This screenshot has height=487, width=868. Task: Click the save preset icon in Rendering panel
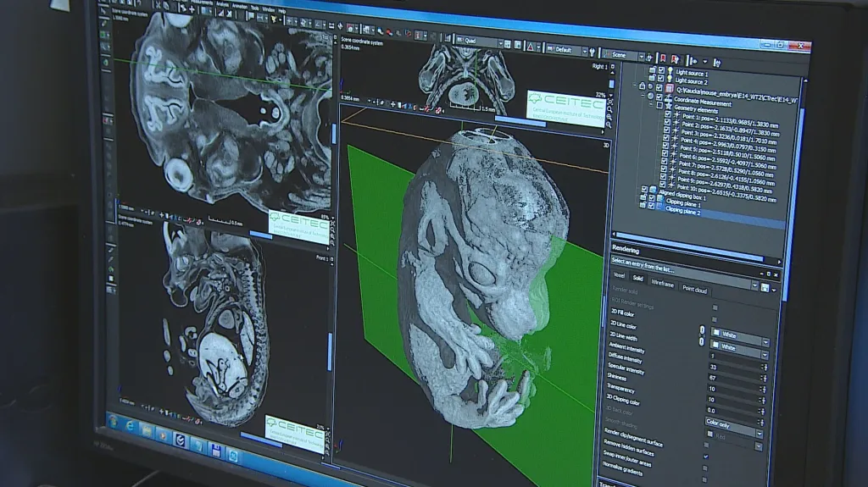coord(765,289)
